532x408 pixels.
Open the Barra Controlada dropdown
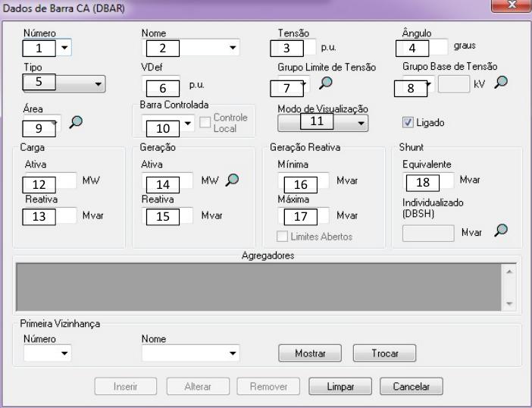189,122
